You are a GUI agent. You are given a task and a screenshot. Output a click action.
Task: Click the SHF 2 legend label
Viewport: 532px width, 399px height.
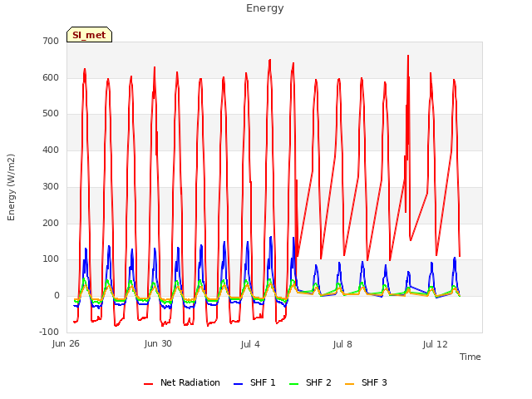pyautogui.click(x=318, y=382)
